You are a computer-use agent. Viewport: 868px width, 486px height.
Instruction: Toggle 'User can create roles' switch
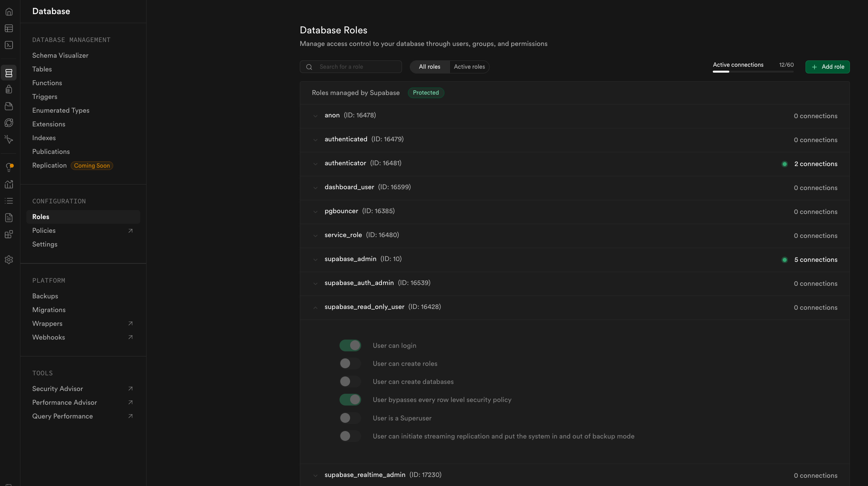pyautogui.click(x=350, y=364)
